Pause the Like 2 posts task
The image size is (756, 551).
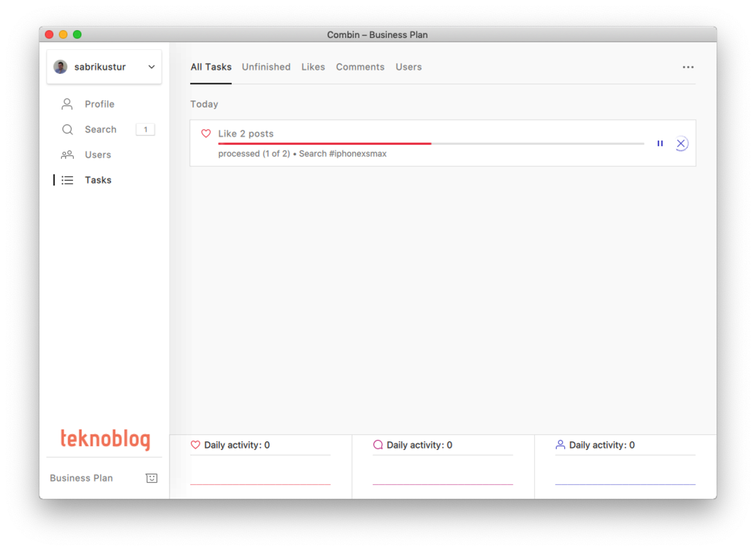click(660, 144)
